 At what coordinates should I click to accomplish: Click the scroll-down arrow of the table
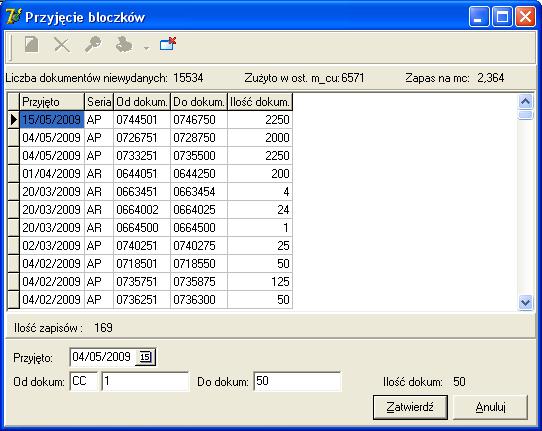525,303
